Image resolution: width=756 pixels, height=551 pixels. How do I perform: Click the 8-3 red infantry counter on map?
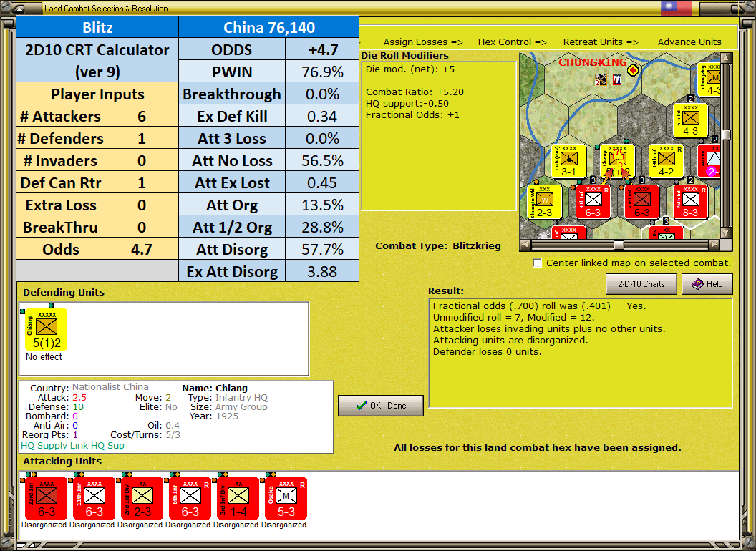tap(690, 202)
